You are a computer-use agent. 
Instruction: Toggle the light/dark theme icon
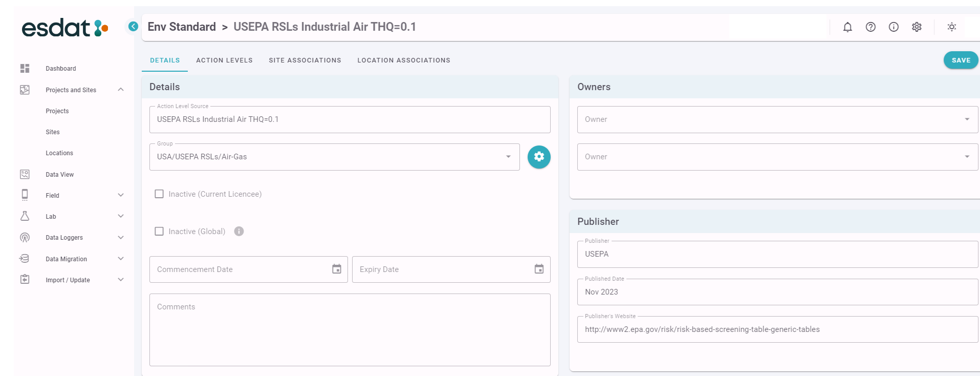click(x=952, y=27)
